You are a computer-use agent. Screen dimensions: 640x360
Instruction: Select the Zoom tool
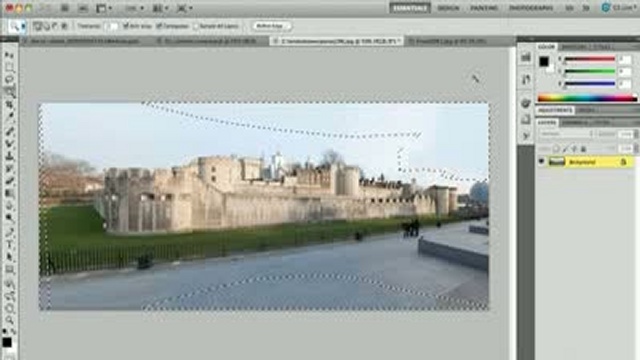point(9,320)
